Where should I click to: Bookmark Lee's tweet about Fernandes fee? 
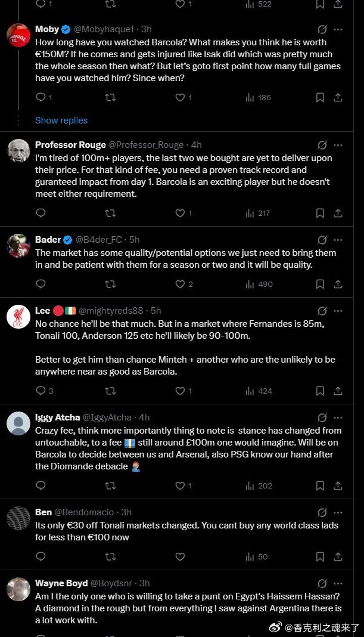coord(320,391)
